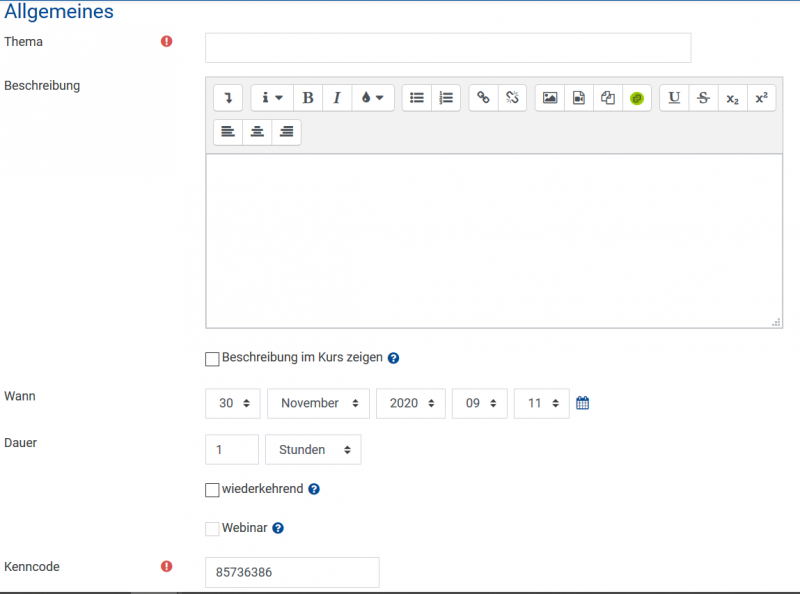Apply superscript formatting
This screenshot has height=594, width=800.
tap(762, 98)
